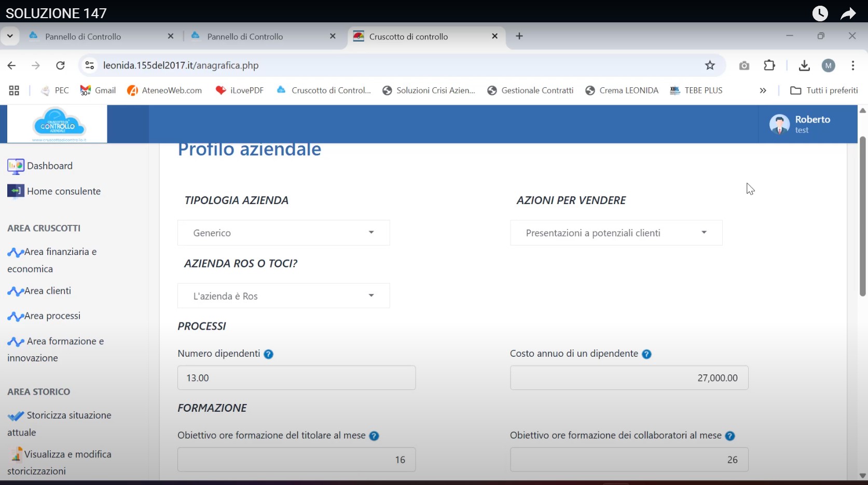Click the Cruscotto di Controllo logo
This screenshot has height=485, width=868.
[57, 124]
